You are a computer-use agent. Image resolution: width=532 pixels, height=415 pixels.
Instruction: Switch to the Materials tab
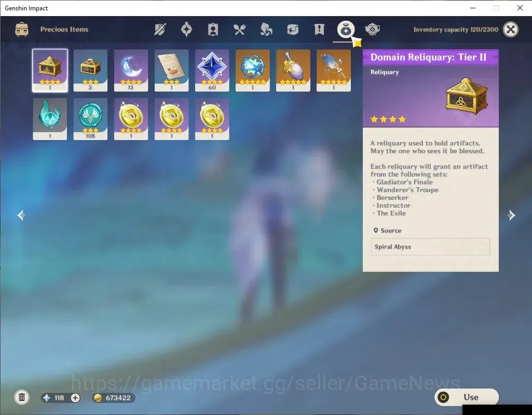click(x=266, y=30)
